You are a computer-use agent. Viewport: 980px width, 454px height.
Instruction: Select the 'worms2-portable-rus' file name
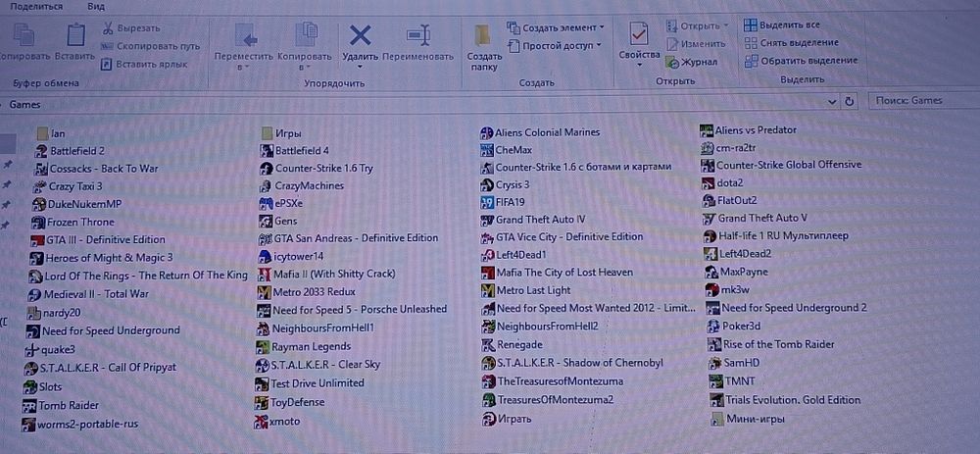(x=87, y=424)
